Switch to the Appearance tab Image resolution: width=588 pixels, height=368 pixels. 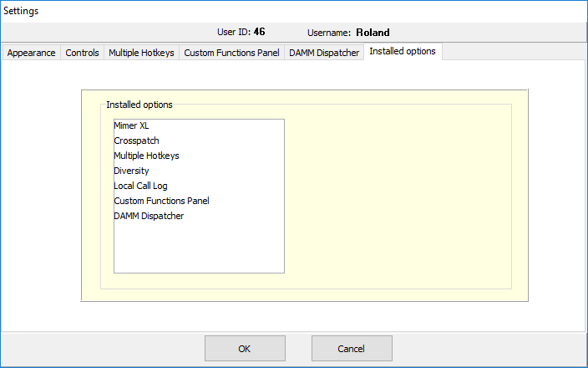[x=31, y=53]
